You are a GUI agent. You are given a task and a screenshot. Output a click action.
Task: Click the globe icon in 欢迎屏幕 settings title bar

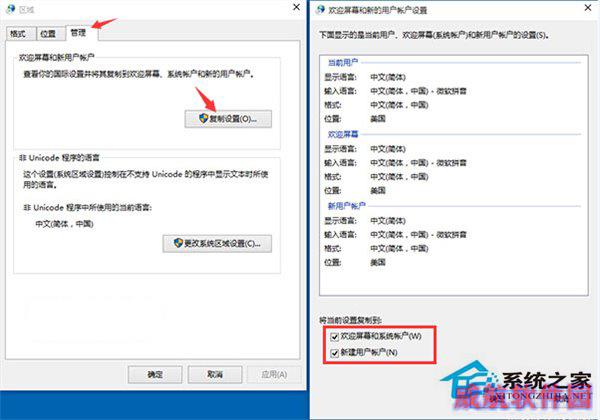point(320,9)
